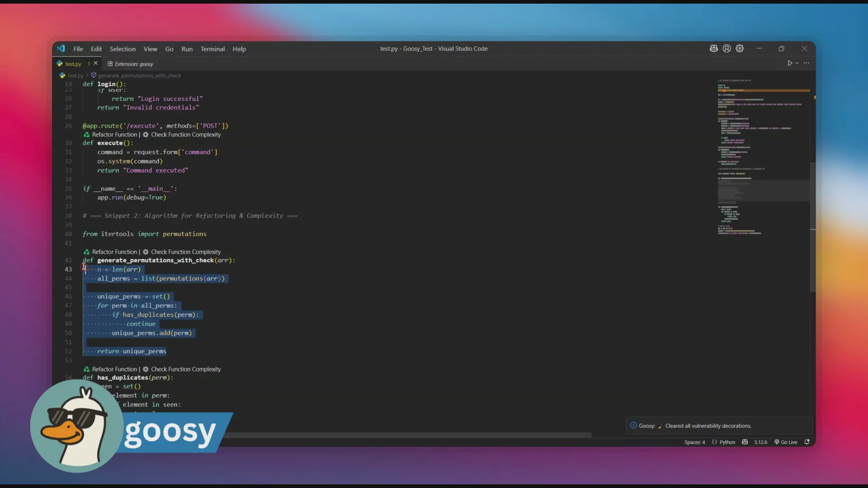
Task: Open the Selection menu
Action: pyautogui.click(x=123, y=49)
